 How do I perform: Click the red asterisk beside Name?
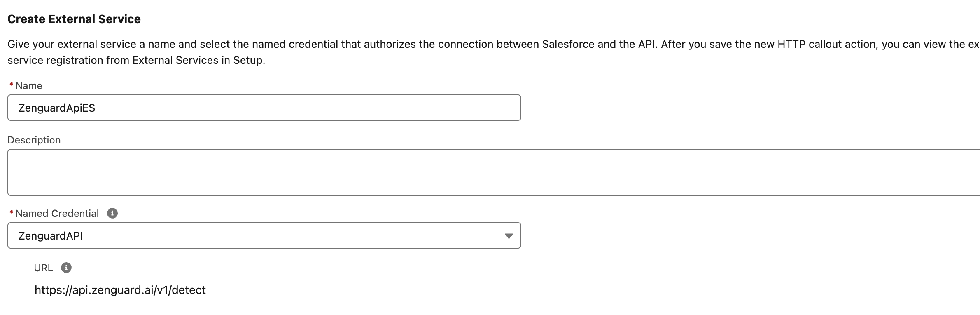click(11, 85)
